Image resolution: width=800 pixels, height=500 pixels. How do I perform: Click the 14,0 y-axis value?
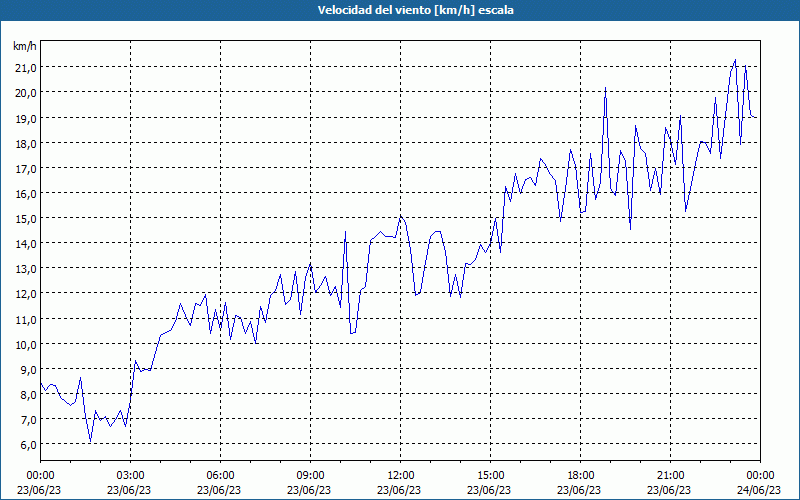tap(25, 243)
